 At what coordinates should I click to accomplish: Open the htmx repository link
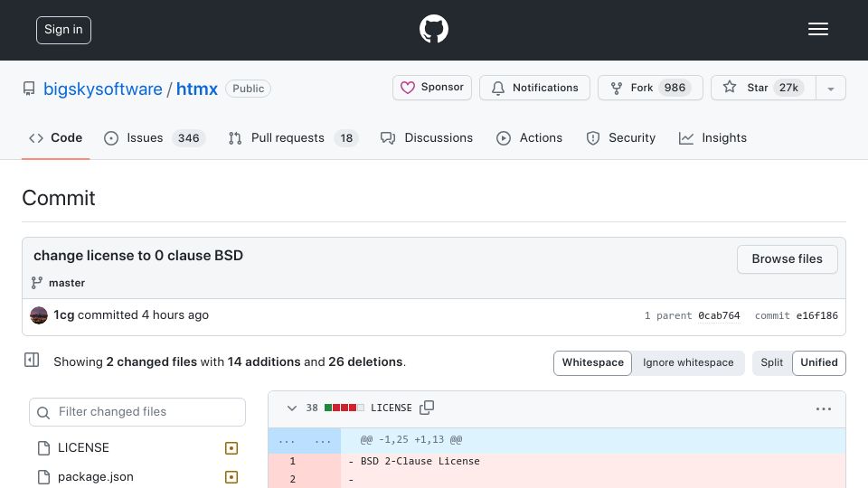coord(197,89)
